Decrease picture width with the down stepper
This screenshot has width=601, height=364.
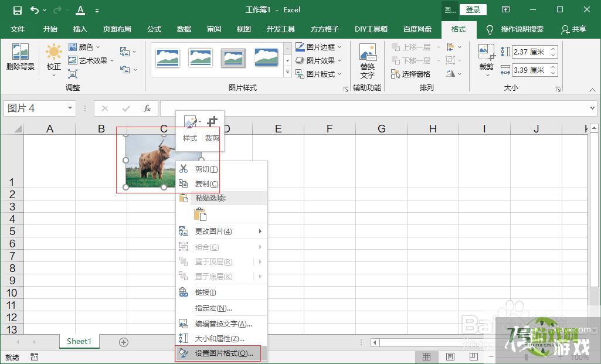(x=553, y=73)
